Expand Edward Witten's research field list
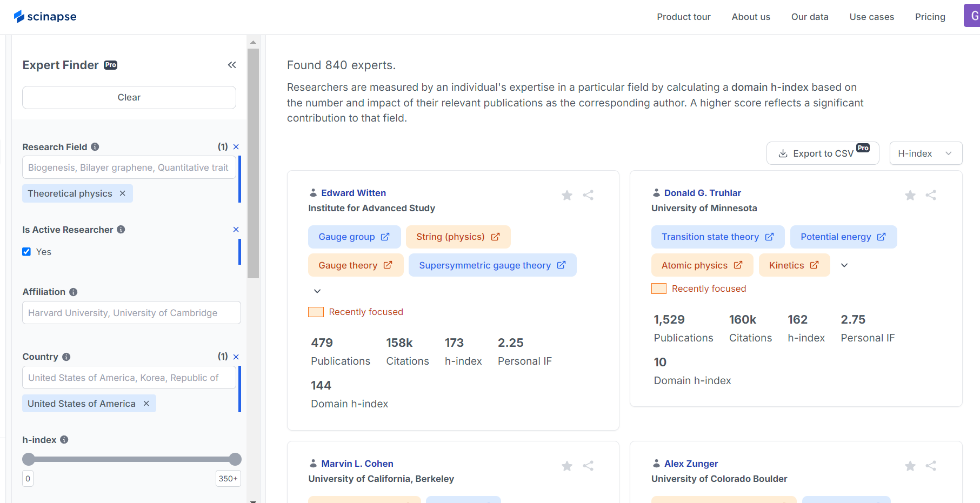 click(317, 291)
